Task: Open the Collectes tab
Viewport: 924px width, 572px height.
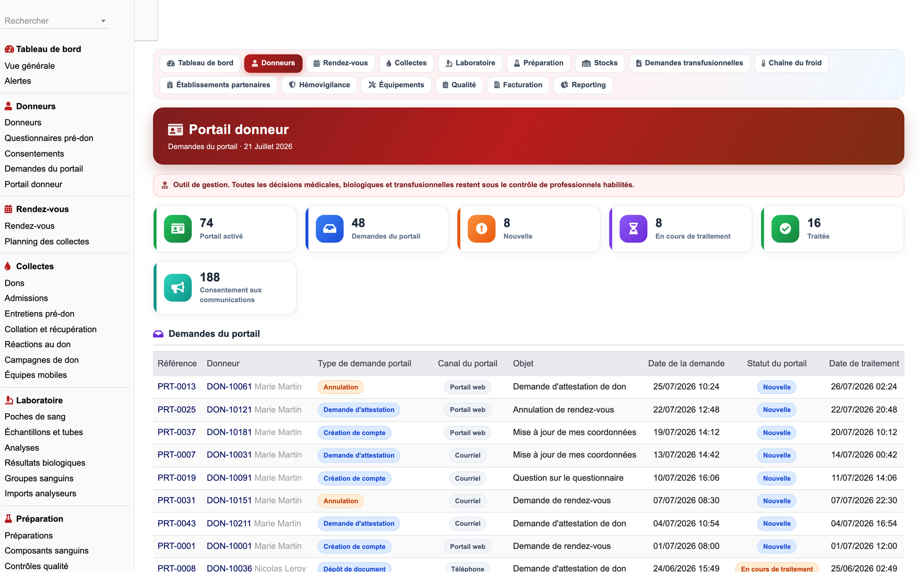Action: click(x=406, y=63)
